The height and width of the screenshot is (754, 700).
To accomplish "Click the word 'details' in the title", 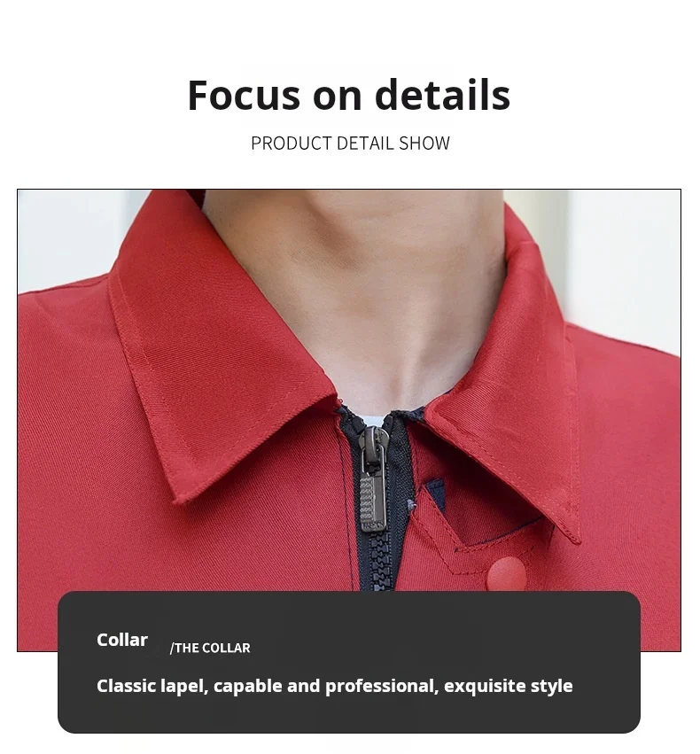I will click(x=442, y=95).
